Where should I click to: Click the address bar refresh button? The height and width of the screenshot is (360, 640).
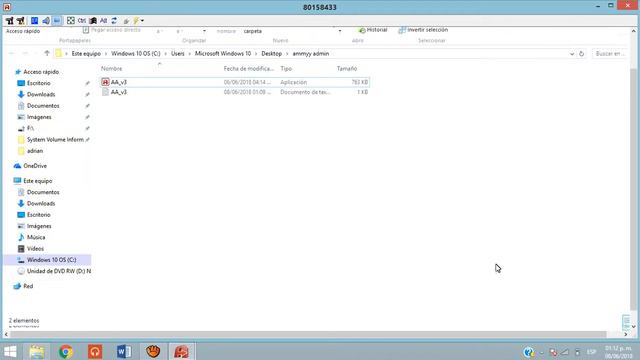coord(581,54)
